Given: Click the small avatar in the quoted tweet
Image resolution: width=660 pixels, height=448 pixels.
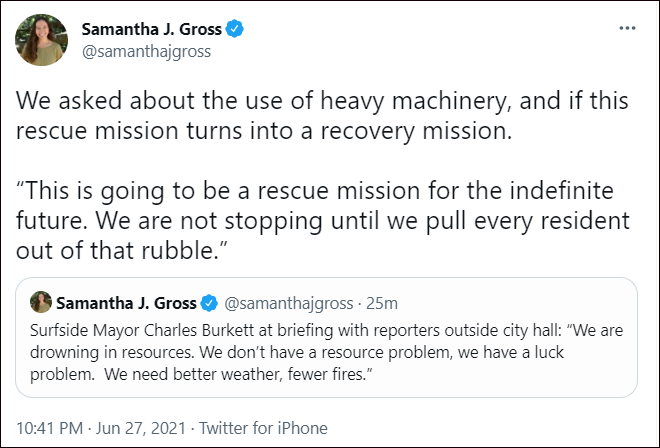Looking at the screenshot, I should [41, 302].
